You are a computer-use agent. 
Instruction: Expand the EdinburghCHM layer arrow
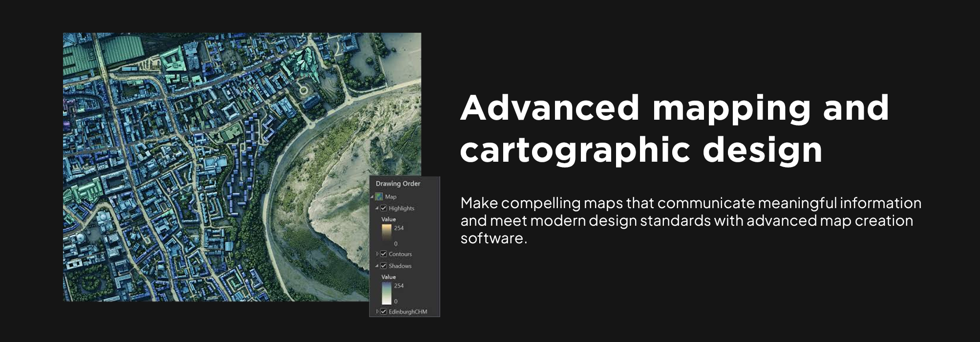[377, 311]
